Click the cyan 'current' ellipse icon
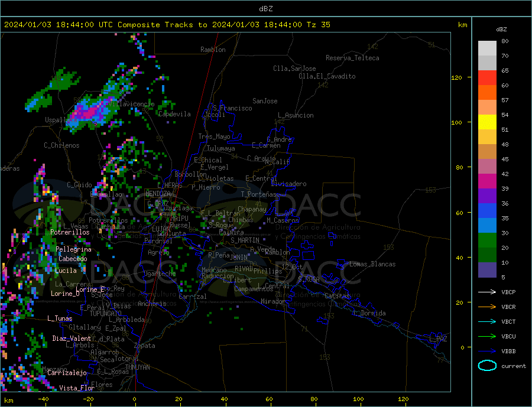The image size is (532, 407). [487, 366]
